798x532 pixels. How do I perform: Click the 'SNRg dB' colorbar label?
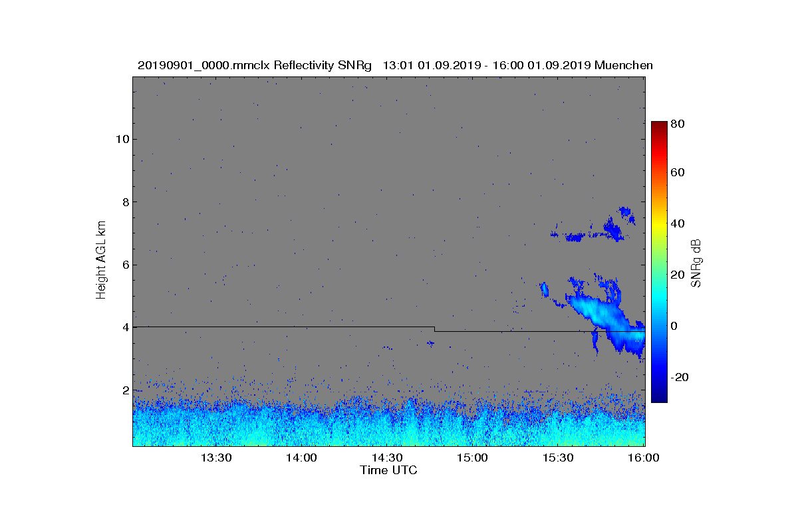click(696, 263)
